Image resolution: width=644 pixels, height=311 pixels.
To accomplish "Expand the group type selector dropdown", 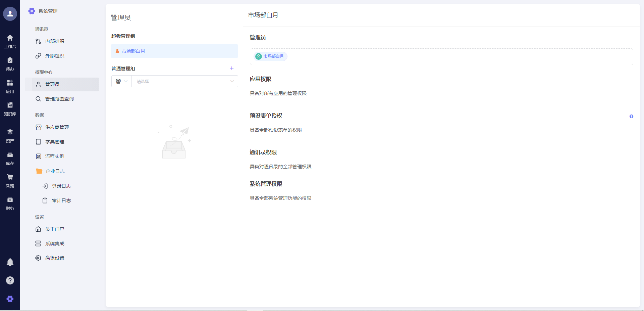I will 121,81.
